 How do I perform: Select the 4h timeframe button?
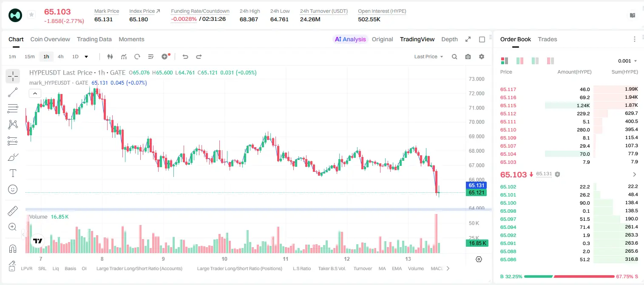pos(61,57)
